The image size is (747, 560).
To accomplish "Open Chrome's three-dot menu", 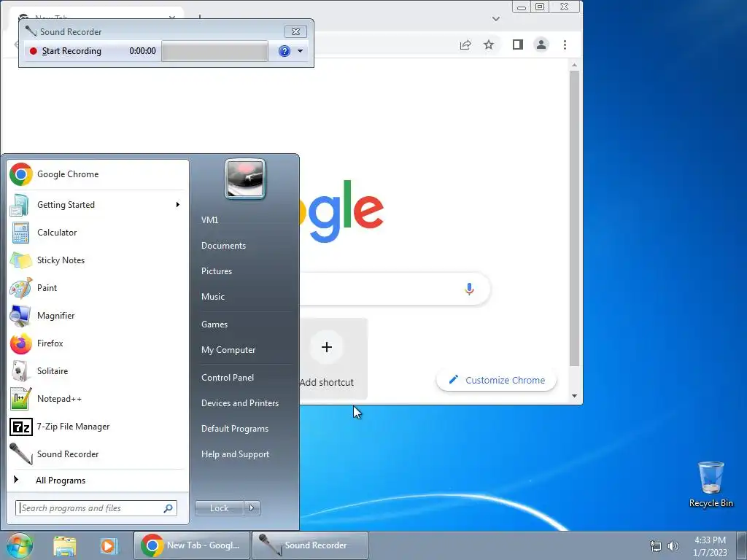I will (565, 44).
